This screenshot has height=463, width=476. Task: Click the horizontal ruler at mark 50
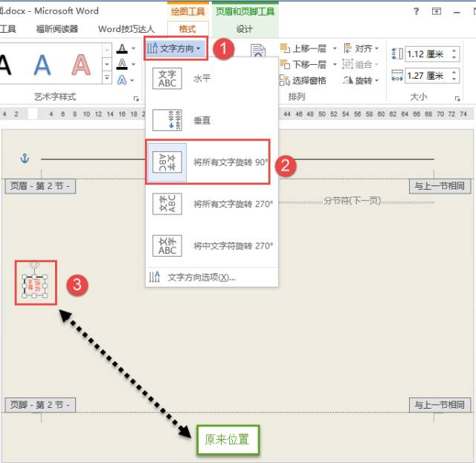(x=322, y=114)
